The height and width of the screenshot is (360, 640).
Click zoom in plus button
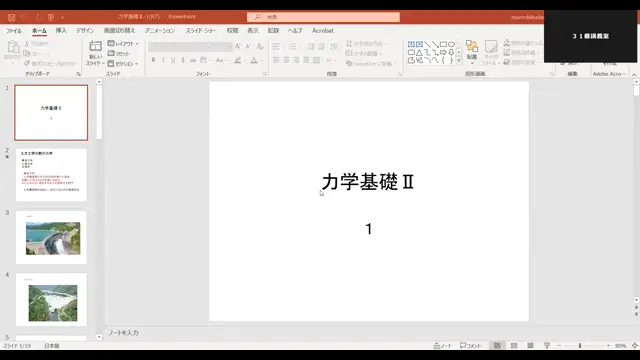click(608, 346)
